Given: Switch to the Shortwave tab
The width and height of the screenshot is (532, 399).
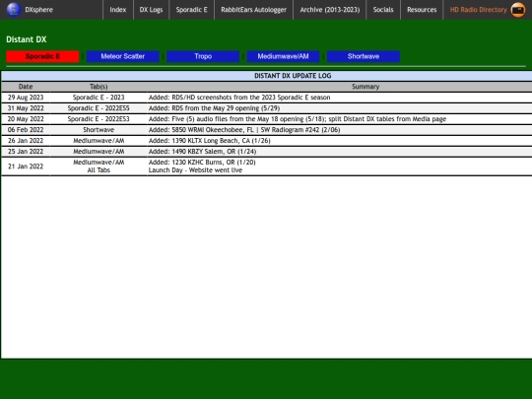Looking at the screenshot, I should click(x=363, y=56).
